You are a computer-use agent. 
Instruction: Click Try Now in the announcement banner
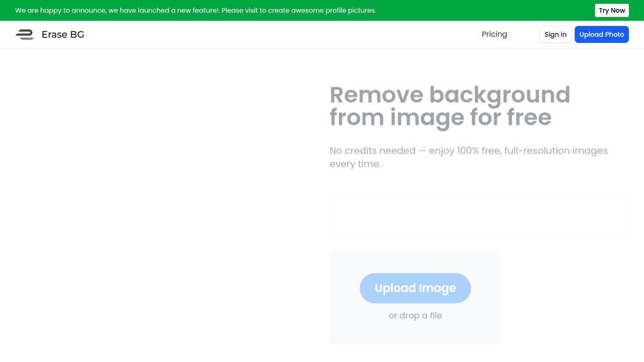click(x=611, y=10)
